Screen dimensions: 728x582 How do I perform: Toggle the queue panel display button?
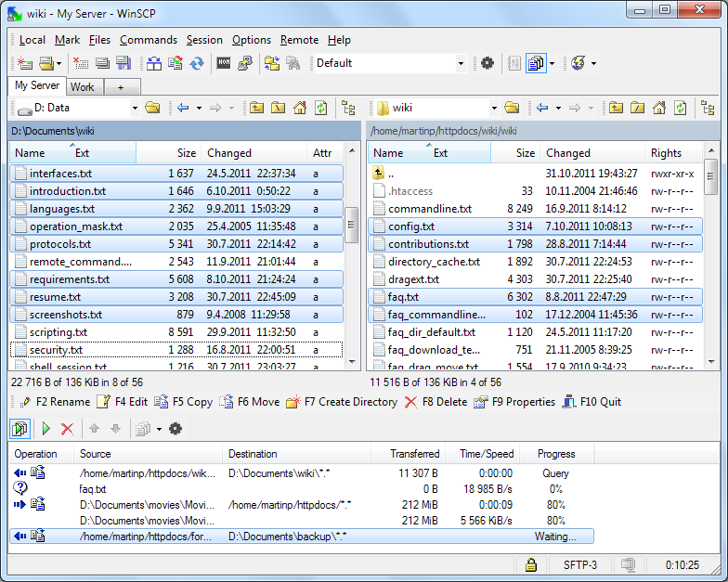click(536, 64)
